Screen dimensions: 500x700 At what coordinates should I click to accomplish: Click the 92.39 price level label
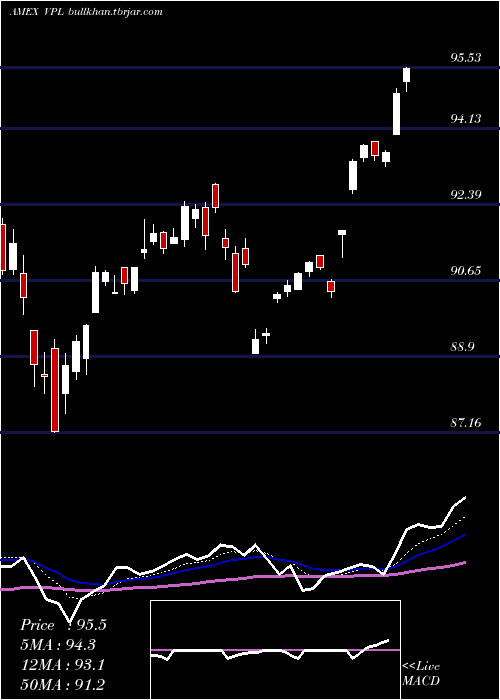coord(466,195)
